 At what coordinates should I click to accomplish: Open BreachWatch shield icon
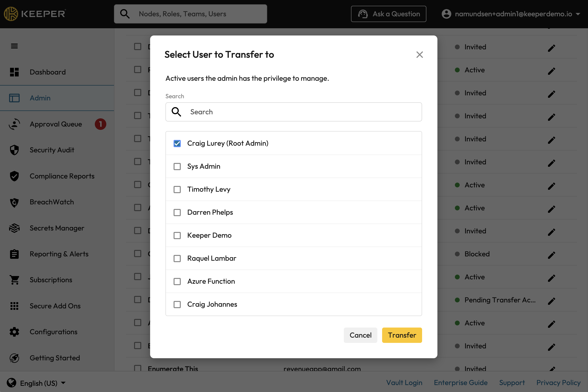click(x=14, y=202)
